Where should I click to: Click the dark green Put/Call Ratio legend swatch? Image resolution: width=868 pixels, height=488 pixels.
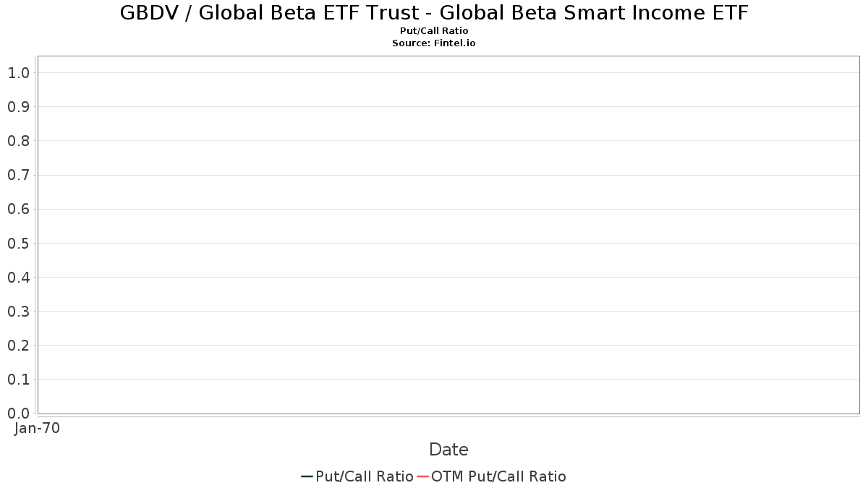pyautogui.click(x=307, y=476)
